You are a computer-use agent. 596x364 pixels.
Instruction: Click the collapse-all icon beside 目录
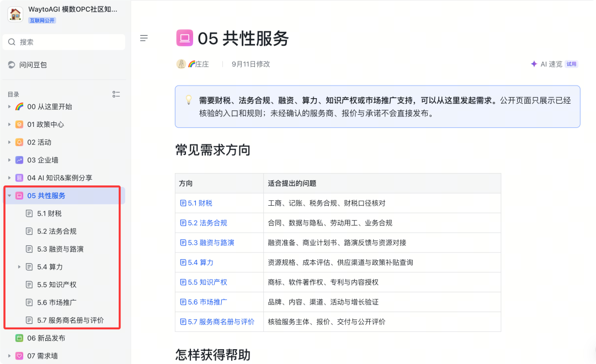[116, 94]
